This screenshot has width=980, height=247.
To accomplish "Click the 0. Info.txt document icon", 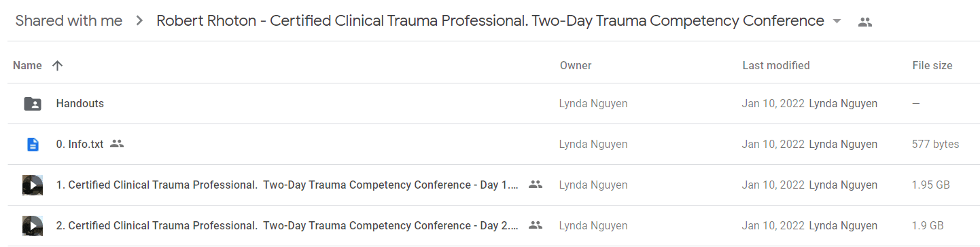I will click(x=32, y=145).
